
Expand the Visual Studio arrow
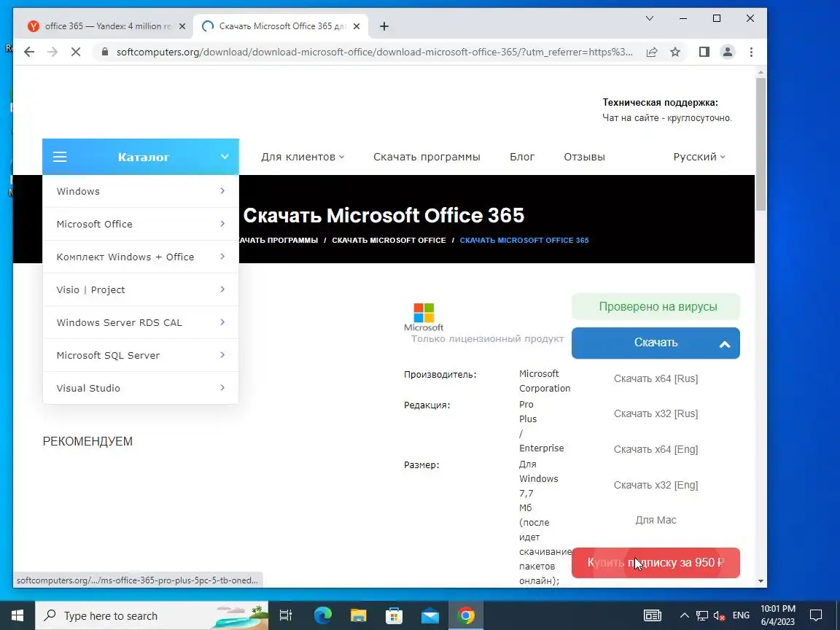222,387
